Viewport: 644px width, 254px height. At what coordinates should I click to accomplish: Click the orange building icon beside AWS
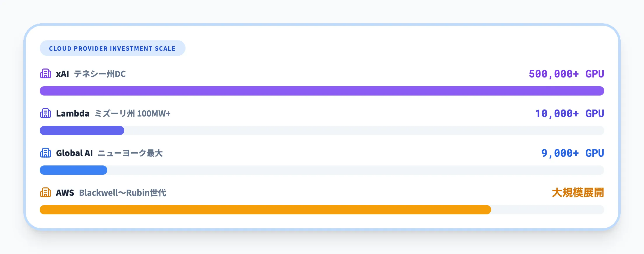tap(45, 193)
